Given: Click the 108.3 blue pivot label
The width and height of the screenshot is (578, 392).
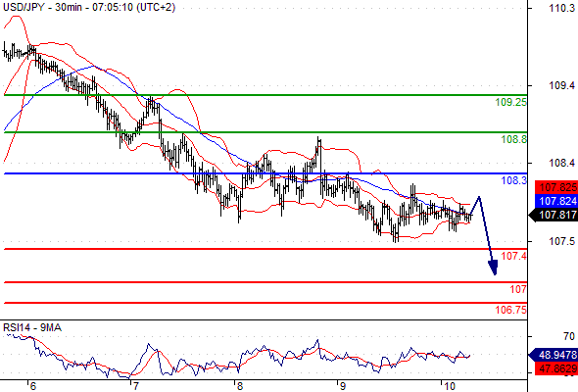Looking at the screenshot, I should pyautogui.click(x=514, y=180).
